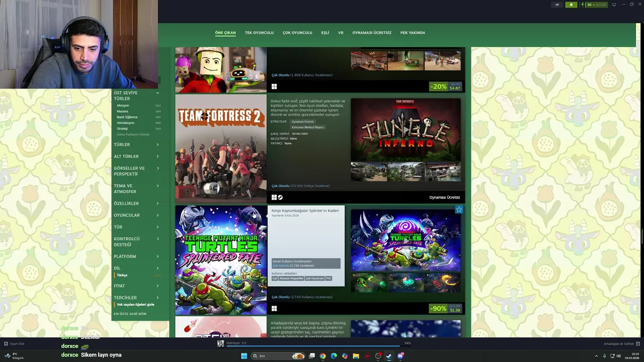Open volume control in system tray

point(618,356)
